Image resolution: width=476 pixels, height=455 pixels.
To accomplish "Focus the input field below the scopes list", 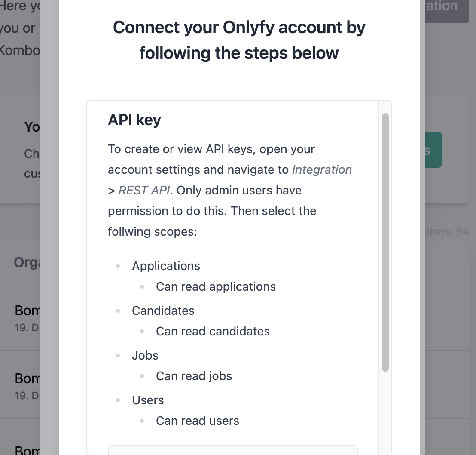I will click(232, 449).
